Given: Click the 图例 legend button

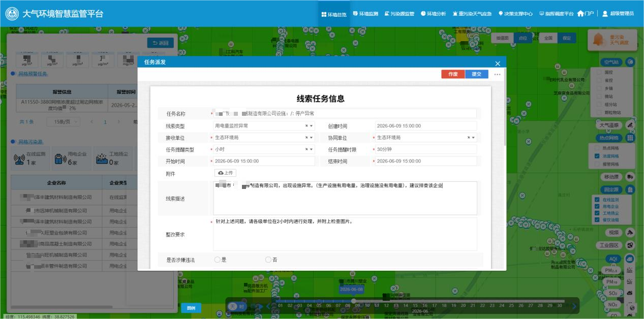Looking at the screenshot, I should (x=191, y=308).
